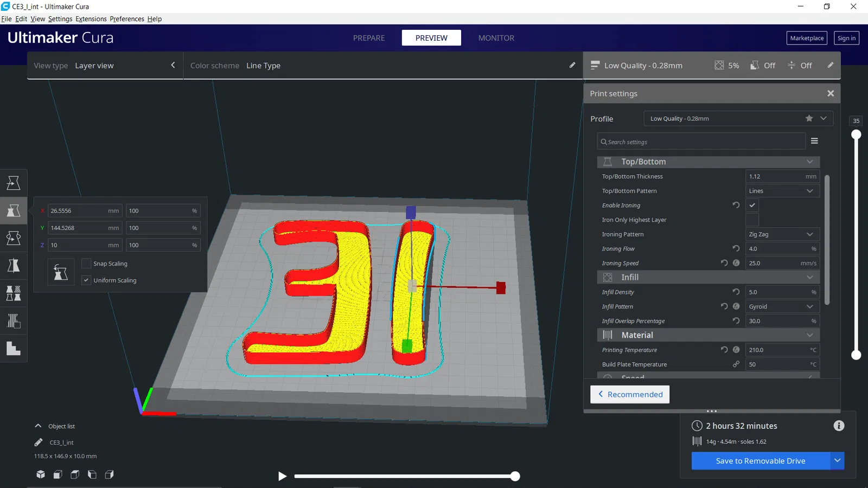Check the Iron Only Highest Layer box
868x488 pixels.
(x=752, y=220)
